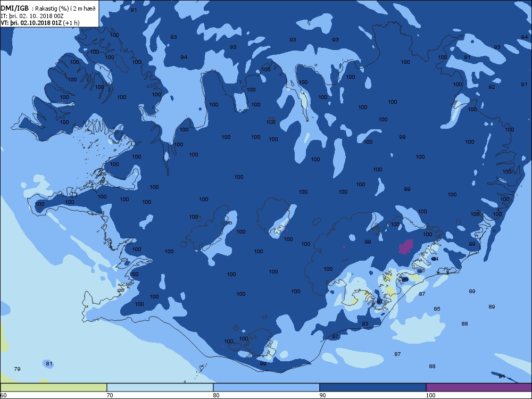532x399 pixels.
Task: Click the 'VT: þri. 02.10.2018 01Z (+1 h)' line
Action: pos(40,23)
